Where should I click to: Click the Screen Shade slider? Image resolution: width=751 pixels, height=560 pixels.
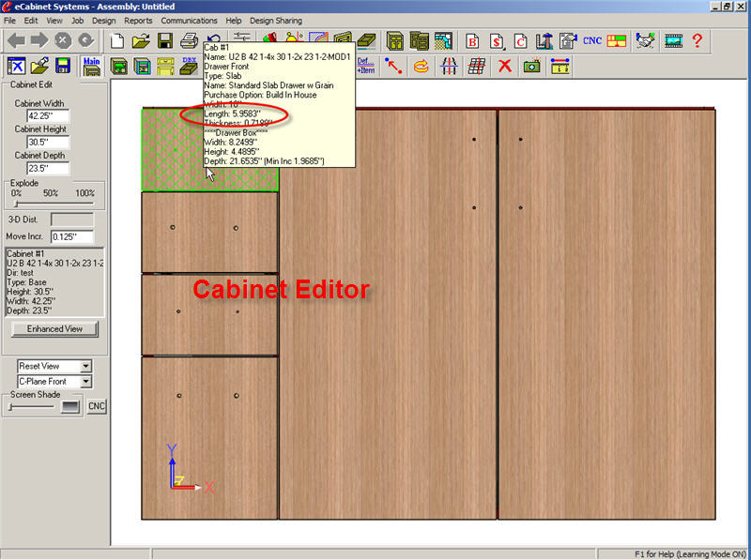click(x=31, y=407)
